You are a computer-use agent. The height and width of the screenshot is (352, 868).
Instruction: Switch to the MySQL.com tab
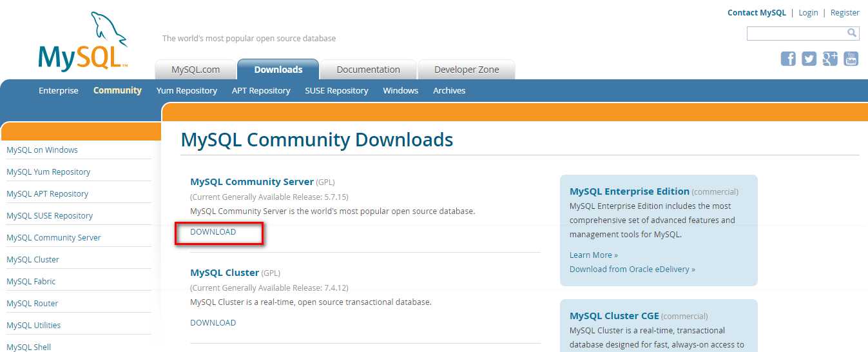[x=195, y=70]
